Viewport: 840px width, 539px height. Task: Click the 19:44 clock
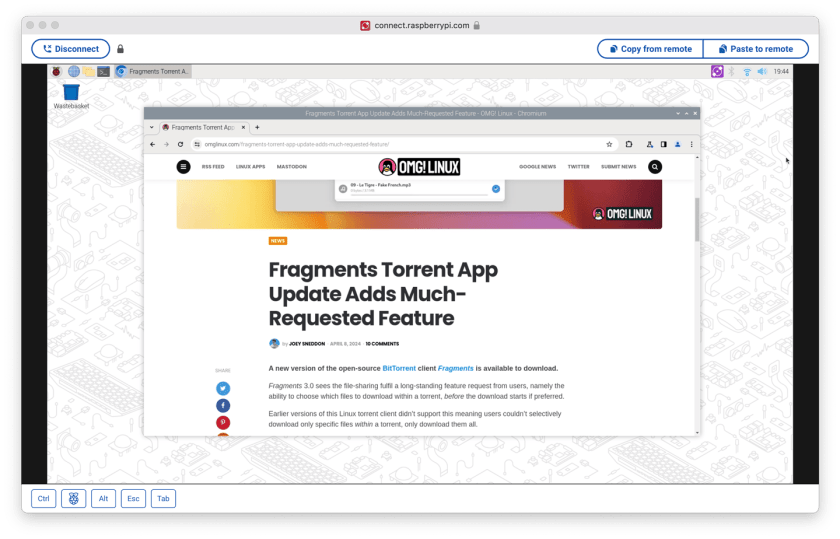click(x=781, y=71)
